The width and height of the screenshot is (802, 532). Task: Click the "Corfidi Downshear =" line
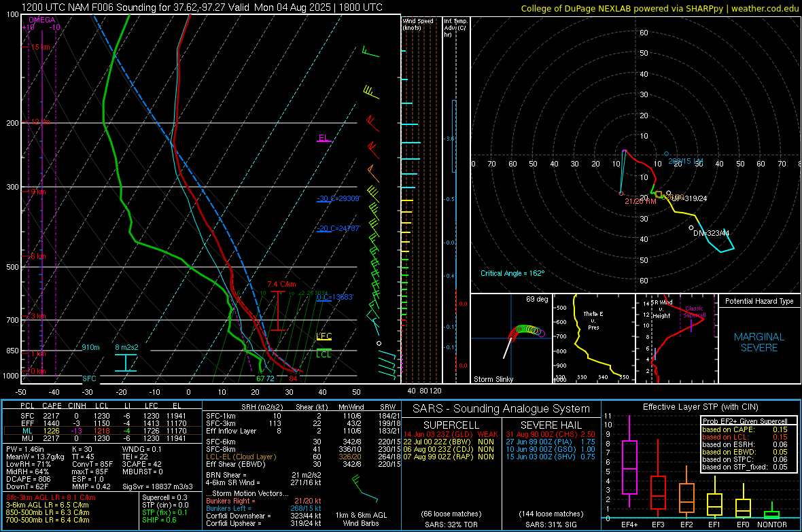(264, 516)
